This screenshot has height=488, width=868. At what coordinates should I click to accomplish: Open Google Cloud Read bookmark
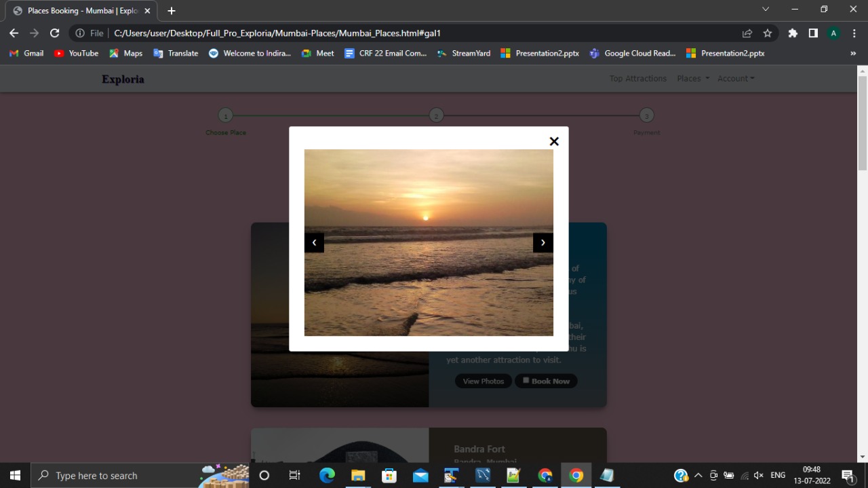(633, 53)
